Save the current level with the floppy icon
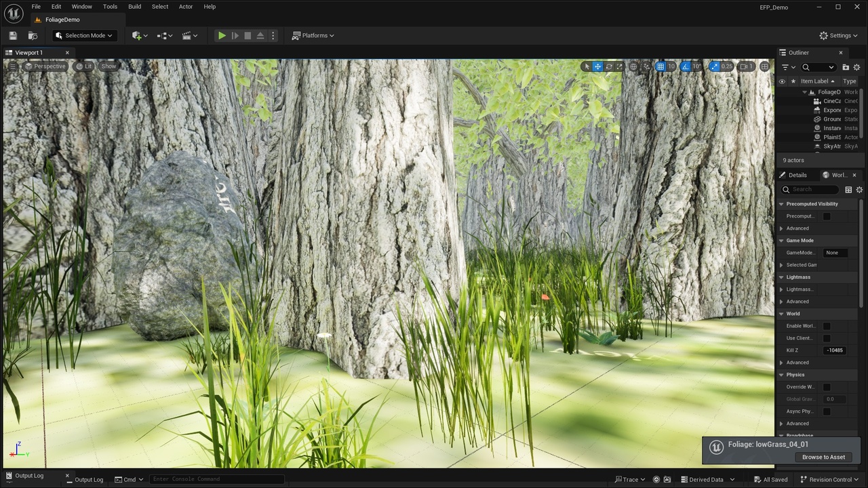 point(12,35)
